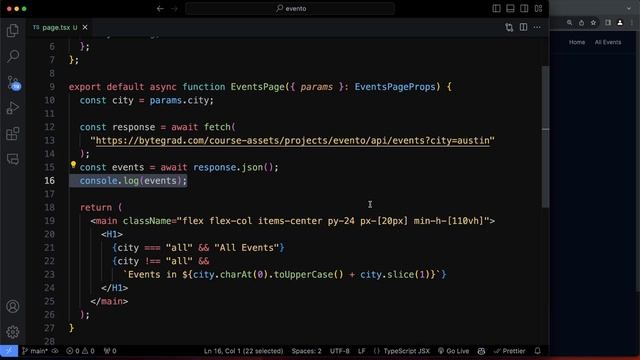Open the Run and Debug view

(13, 108)
